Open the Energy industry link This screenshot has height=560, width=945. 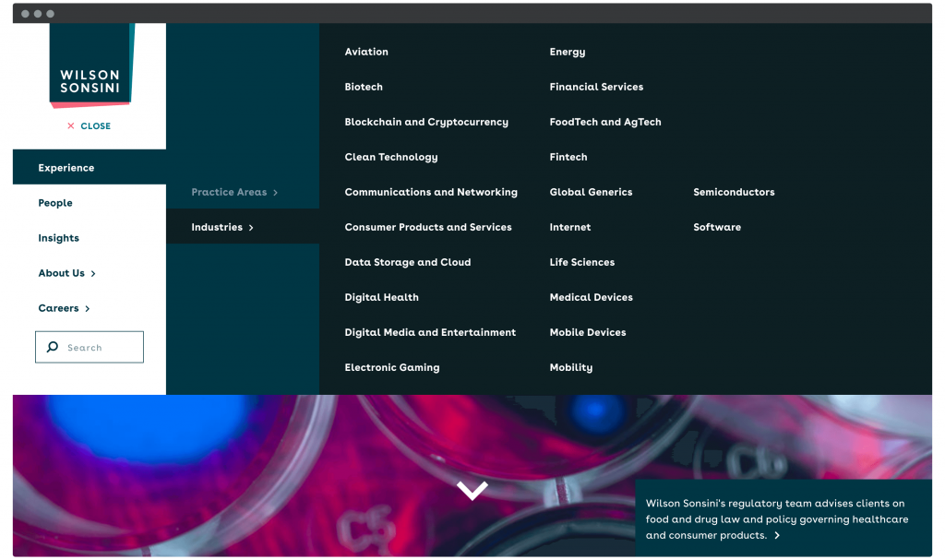568,52
